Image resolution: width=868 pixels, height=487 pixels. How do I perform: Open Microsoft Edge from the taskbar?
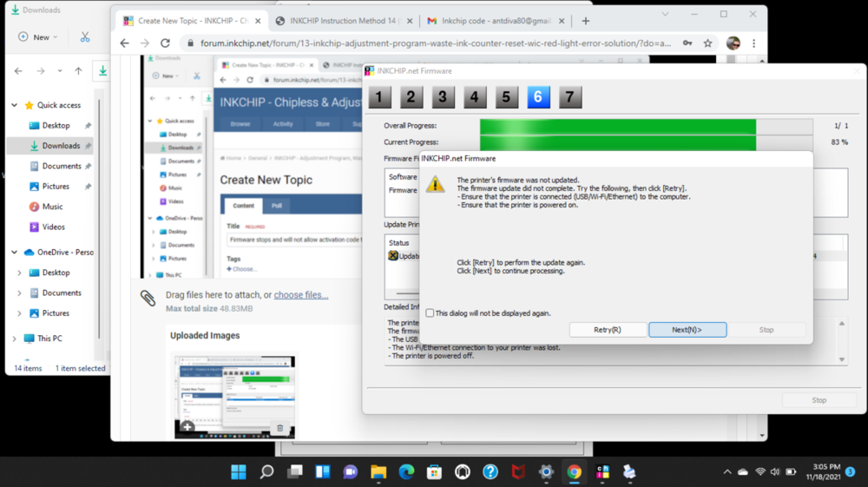coord(406,472)
